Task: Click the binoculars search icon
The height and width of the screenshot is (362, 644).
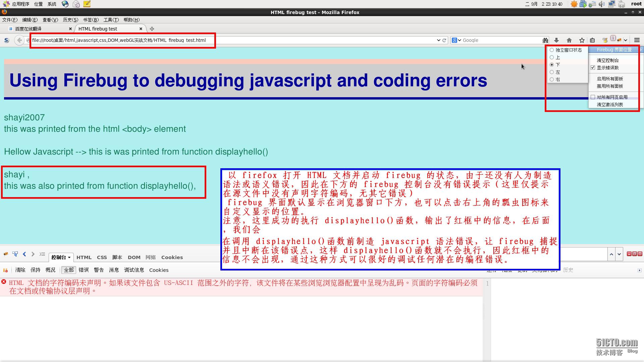Action: [x=545, y=40]
